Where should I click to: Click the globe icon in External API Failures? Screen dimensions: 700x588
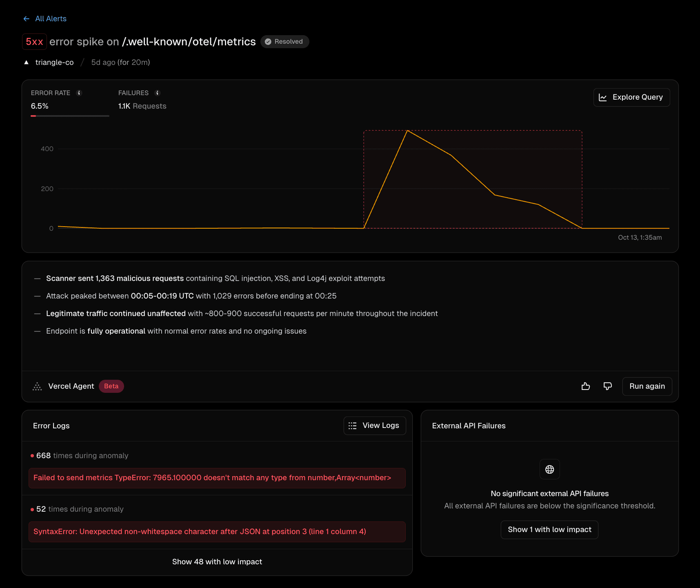(549, 469)
